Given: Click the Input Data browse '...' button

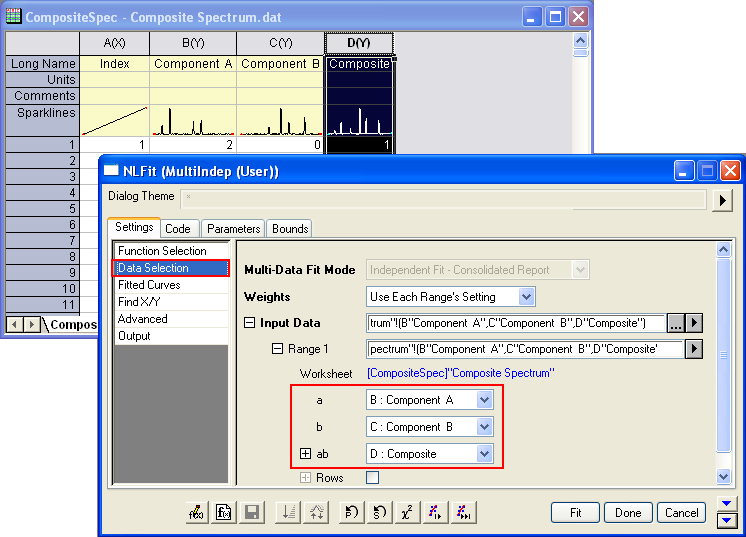Looking at the screenshot, I should click(676, 323).
